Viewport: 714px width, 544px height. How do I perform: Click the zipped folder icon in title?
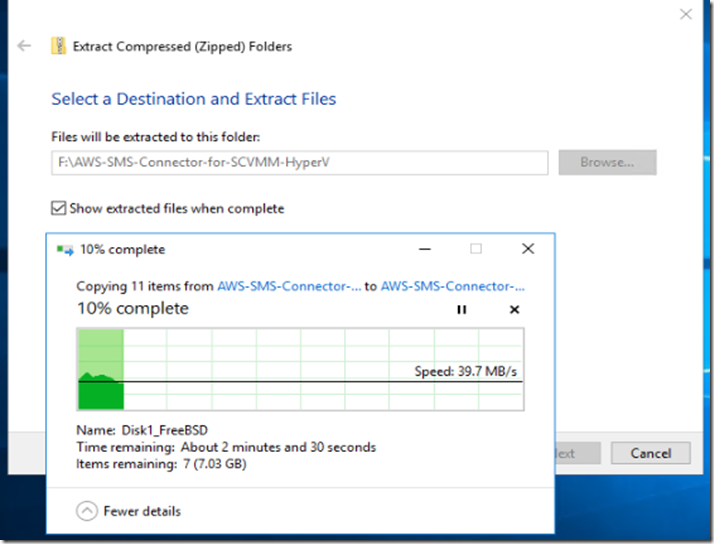[x=58, y=46]
